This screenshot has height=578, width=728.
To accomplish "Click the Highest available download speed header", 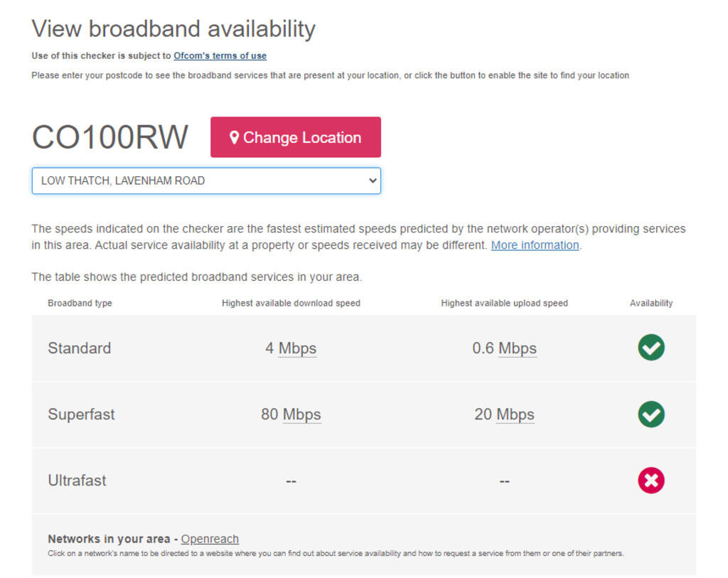I will [291, 303].
